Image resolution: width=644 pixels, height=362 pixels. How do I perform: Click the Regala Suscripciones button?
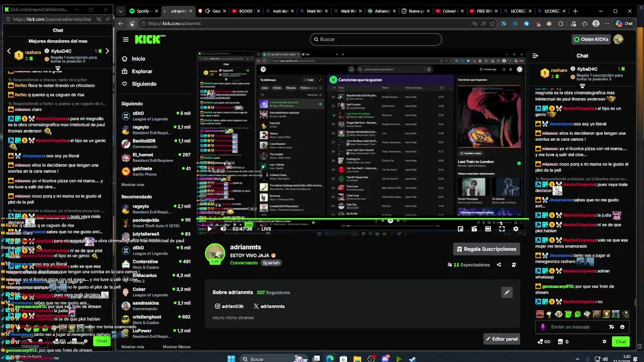pyautogui.click(x=487, y=249)
